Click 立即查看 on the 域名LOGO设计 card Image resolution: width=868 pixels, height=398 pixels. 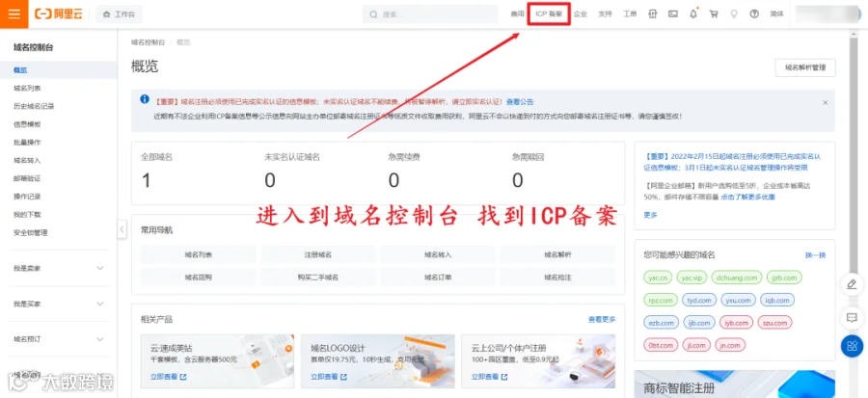[x=329, y=377]
